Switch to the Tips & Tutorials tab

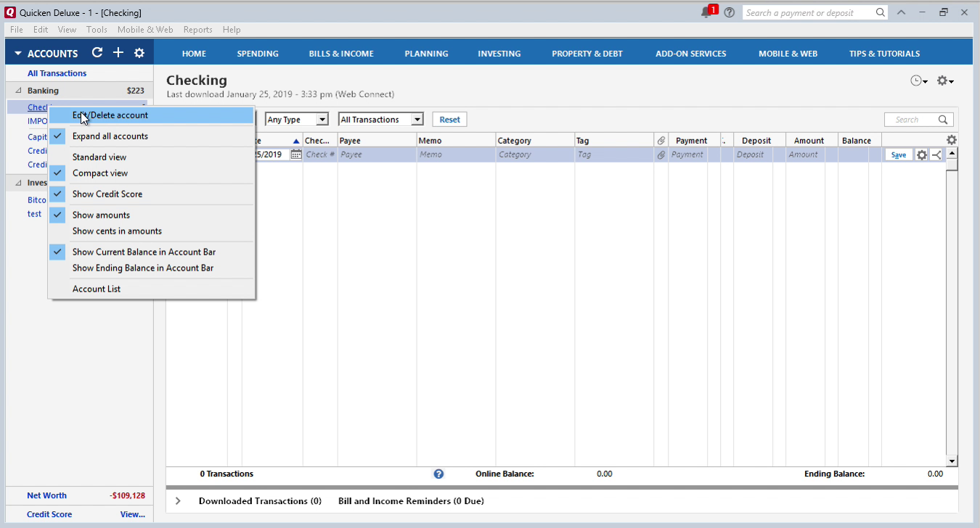point(884,54)
